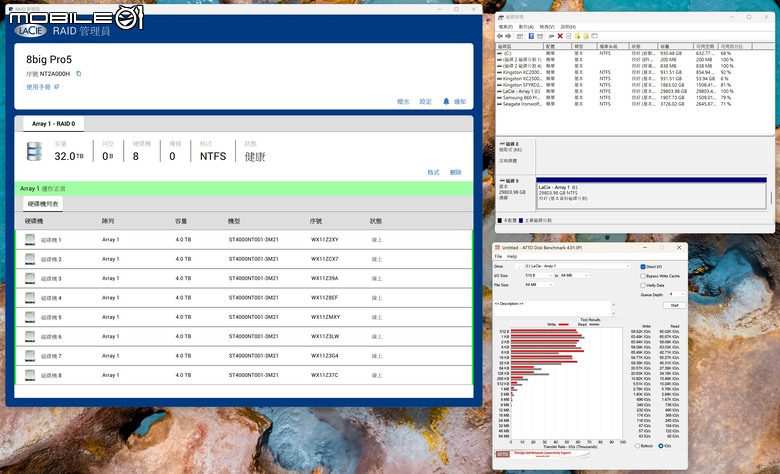Click the ATTO logo in the benchmark footer
The width and height of the screenshot is (780, 474).
tap(502, 454)
